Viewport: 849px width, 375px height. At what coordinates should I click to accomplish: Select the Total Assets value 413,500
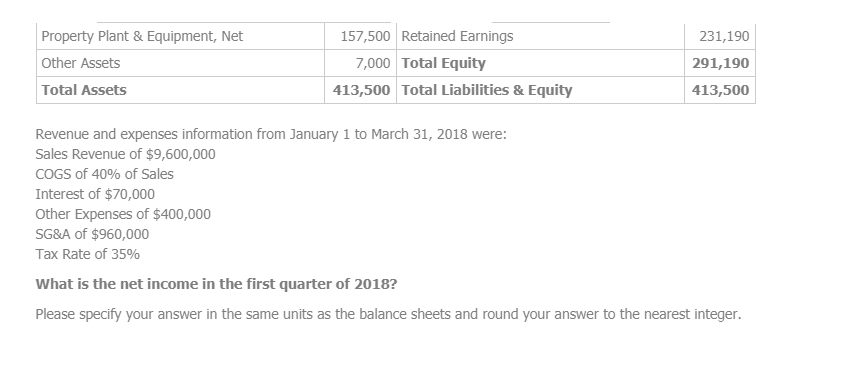coord(361,90)
